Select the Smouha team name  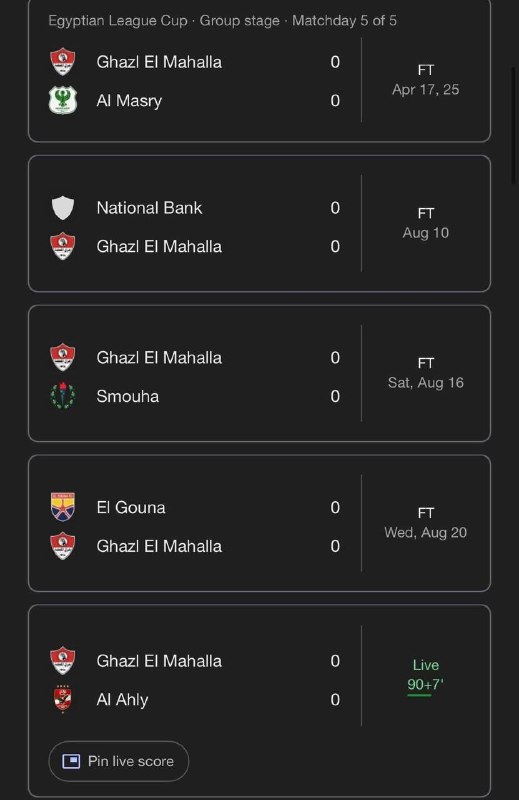(128, 396)
